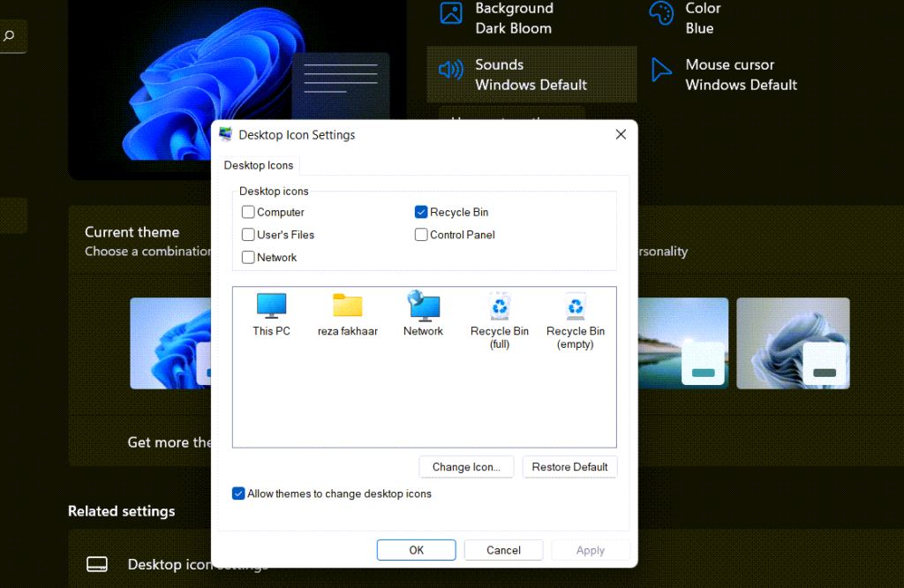Click the Desktop icons group label
904x588 pixels.
coord(274,191)
